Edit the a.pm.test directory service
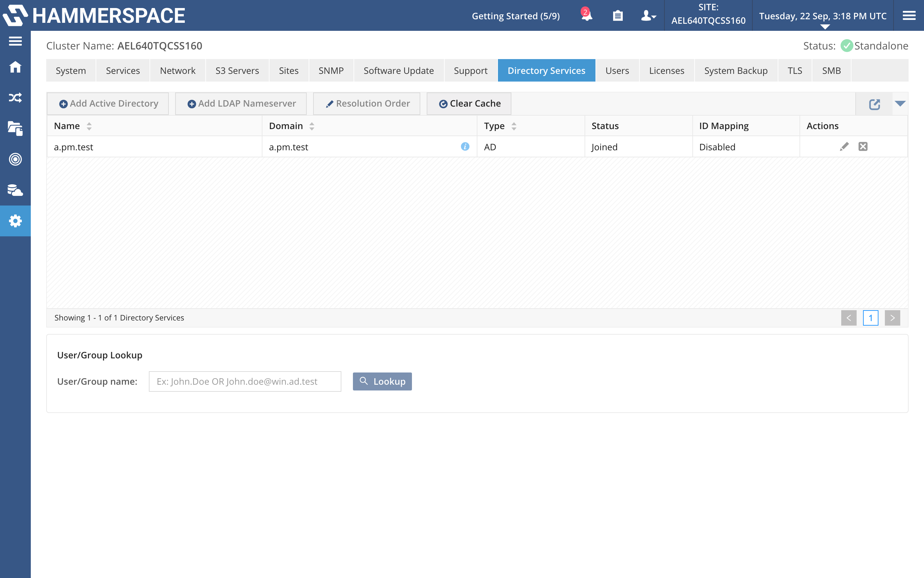924x578 pixels. tap(844, 146)
